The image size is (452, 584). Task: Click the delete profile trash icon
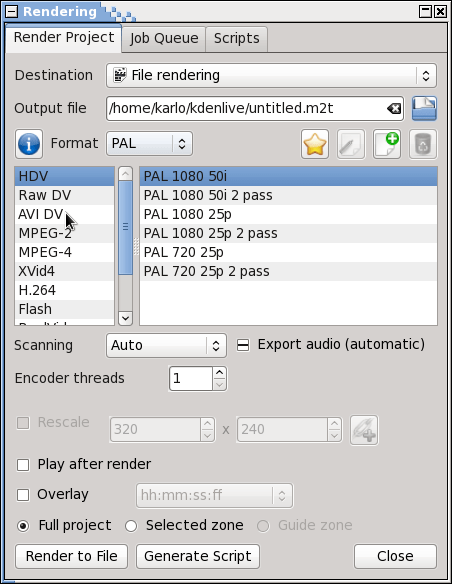(423, 144)
